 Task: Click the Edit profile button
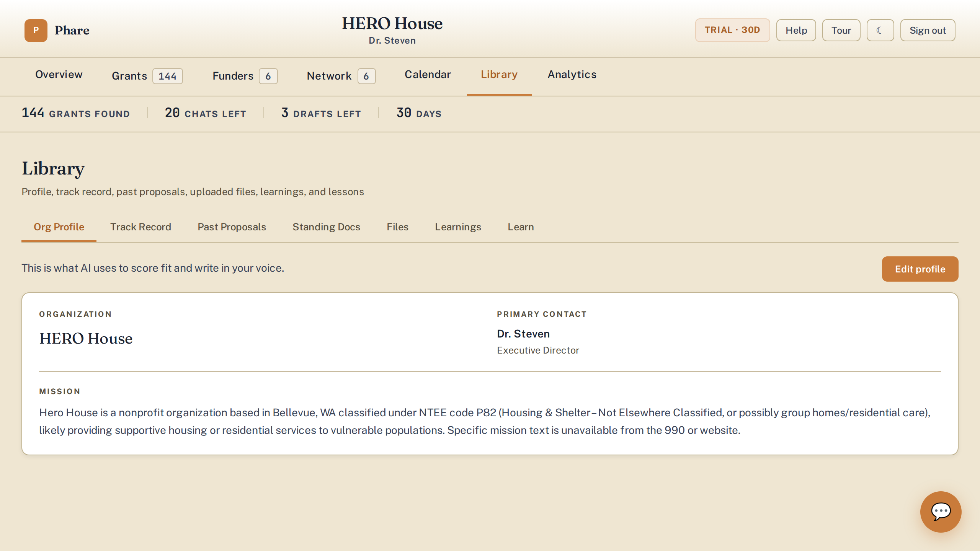920,269
